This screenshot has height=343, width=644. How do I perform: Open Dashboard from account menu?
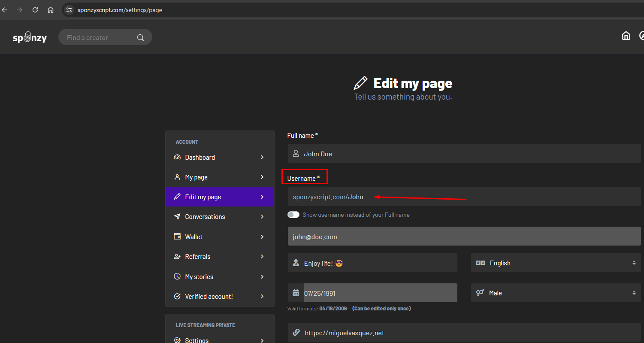(220, 157)
